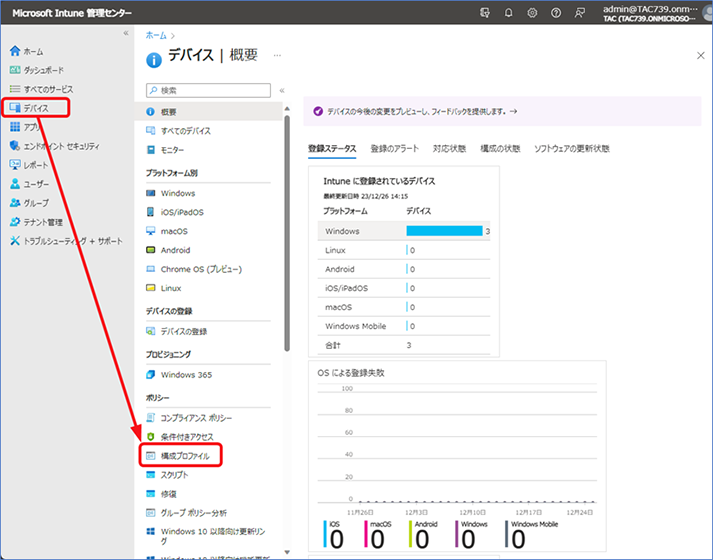This screenshot has height=560, width=713.
Task: Switch to the 対応状態 tab
Action: tap(449, 149)
